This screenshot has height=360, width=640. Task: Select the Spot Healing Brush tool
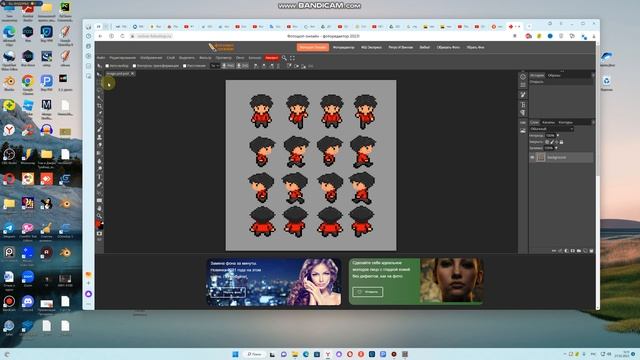[99, 122]
